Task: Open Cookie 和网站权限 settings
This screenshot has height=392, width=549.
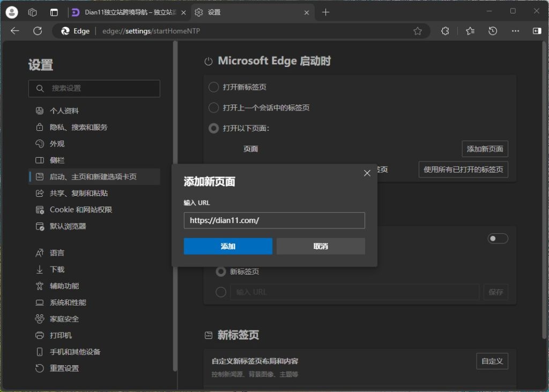Action: [x=94, y=210]
